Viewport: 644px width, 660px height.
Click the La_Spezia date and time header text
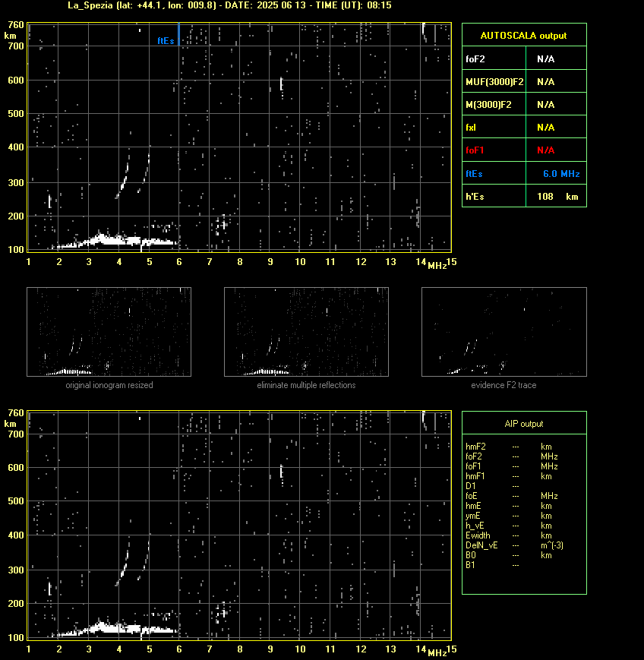coord(230,5)
